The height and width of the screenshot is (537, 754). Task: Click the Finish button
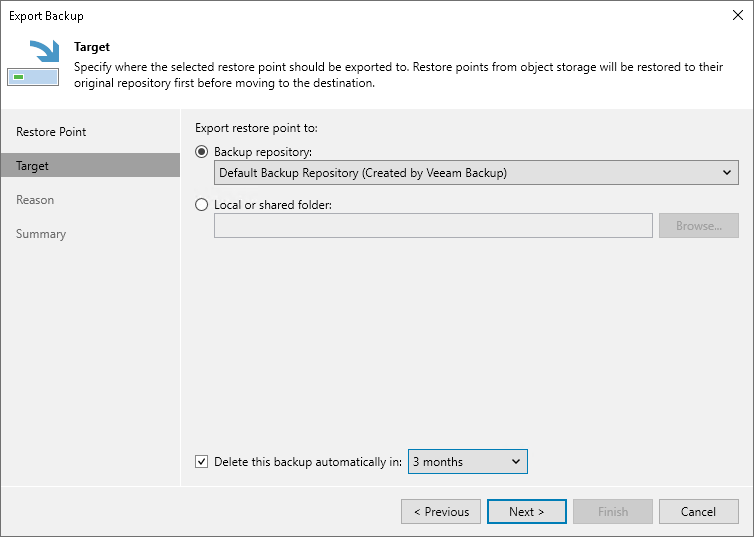pyautogui.click(x=613, y=512)
